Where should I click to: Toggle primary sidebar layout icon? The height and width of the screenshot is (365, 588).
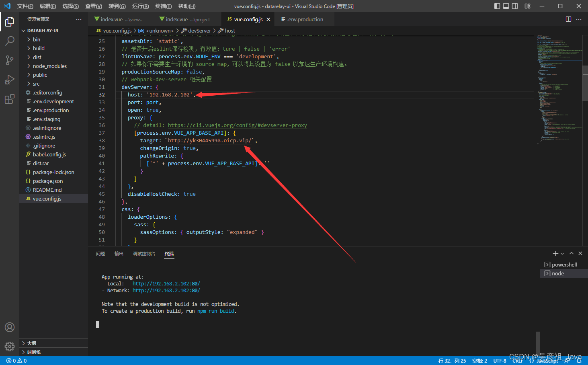point(497,6)
